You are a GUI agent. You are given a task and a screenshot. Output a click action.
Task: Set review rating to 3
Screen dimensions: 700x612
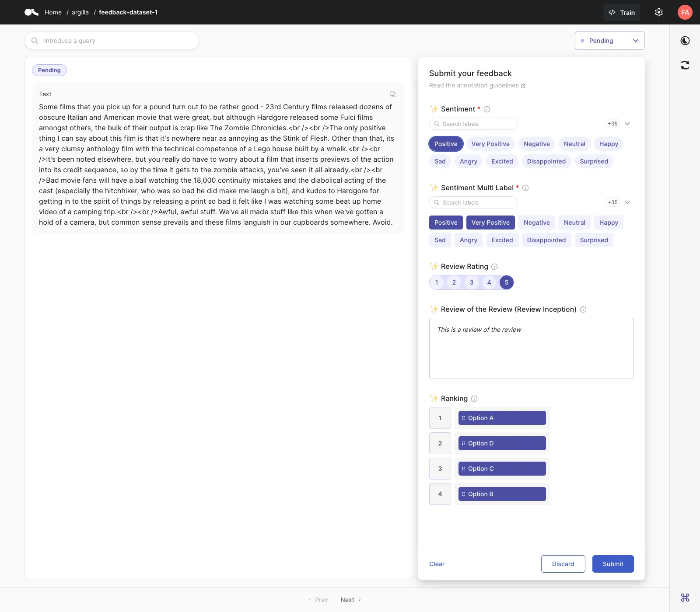tap(472, 282)
